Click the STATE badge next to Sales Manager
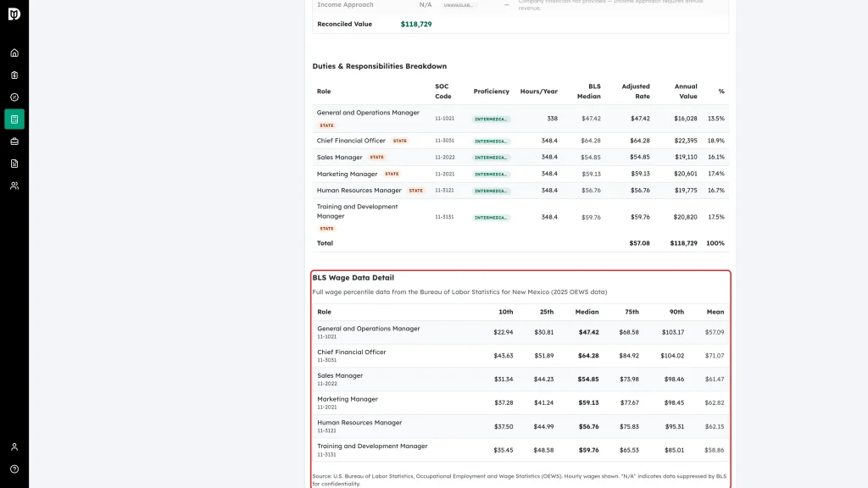 376,157
